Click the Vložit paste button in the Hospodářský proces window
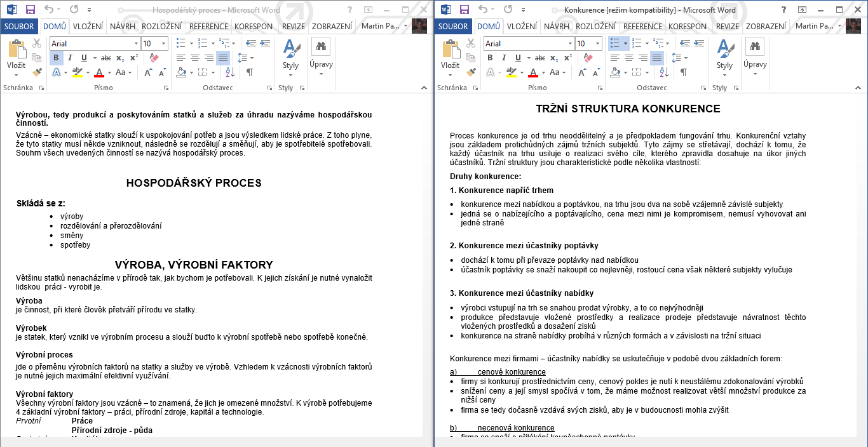The height and width of the screenshot is (447, 868). tap(16, 55)
